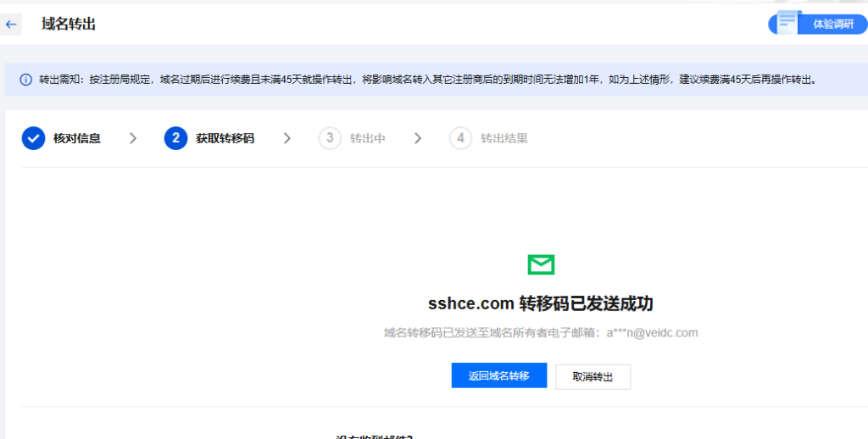Click the back arrow beside 域名转出
The height and width of the screenshot is (439, 868).
pos(11,25)
